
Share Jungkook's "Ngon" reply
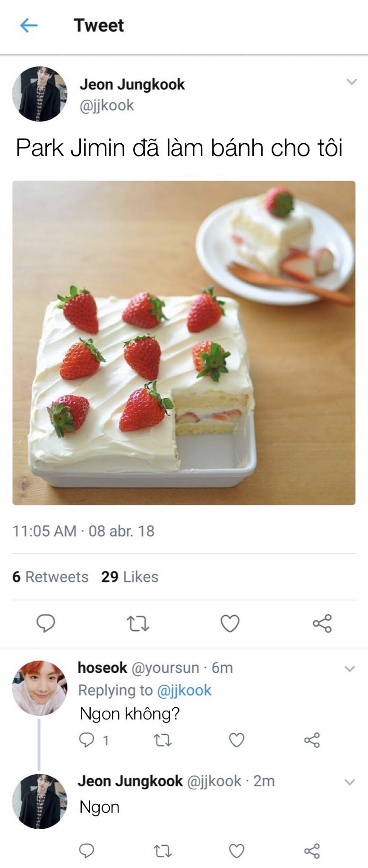point(312,851)
